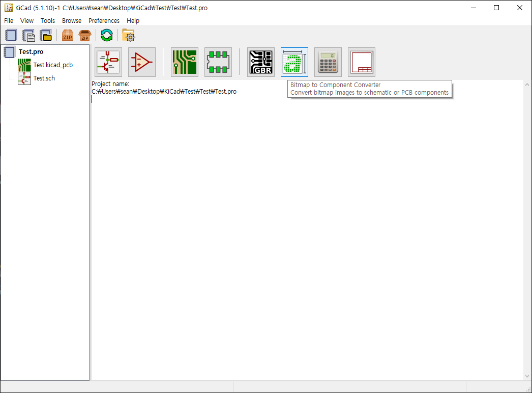Screen dimensions: 532x393
Task: Select Test.sch in project tree
Action: 44,78
